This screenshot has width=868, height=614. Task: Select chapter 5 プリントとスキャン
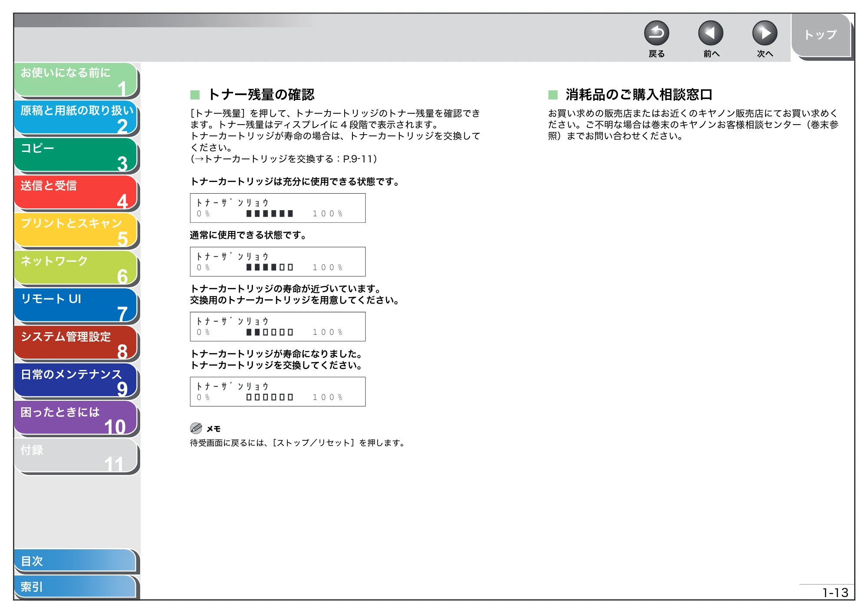pos(76,231)
